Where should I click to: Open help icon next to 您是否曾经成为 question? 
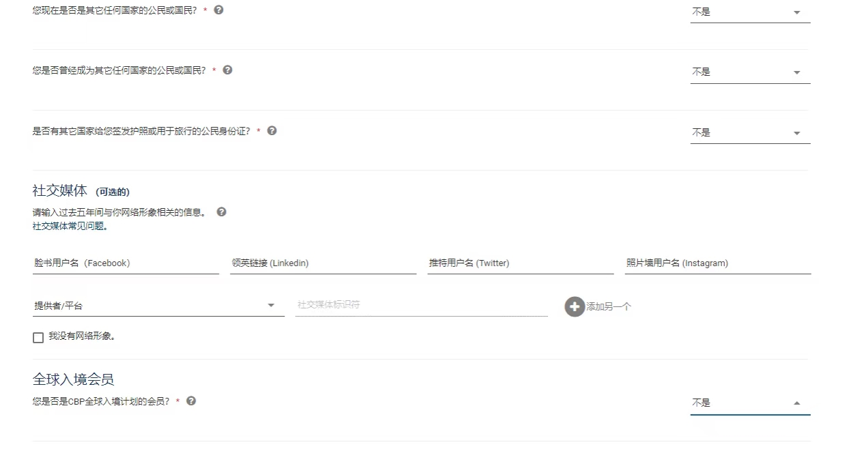coord(227,70)
